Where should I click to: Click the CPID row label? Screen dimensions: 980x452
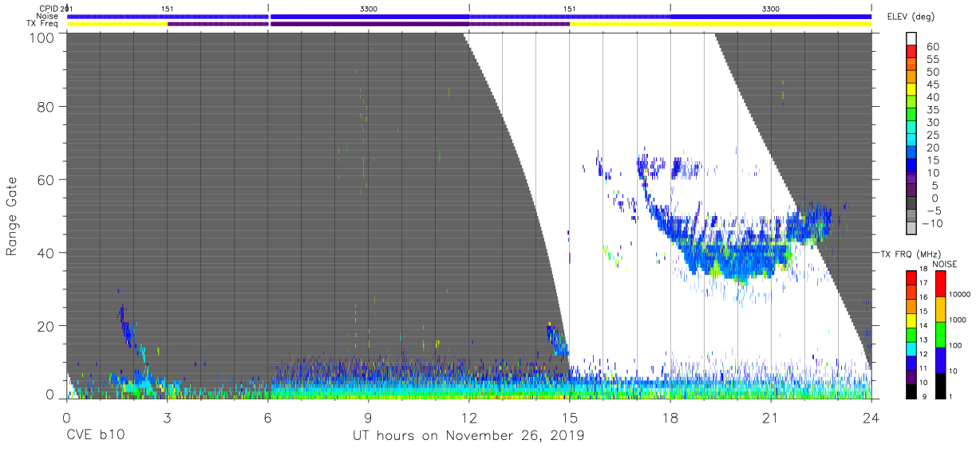pos(50,9)
